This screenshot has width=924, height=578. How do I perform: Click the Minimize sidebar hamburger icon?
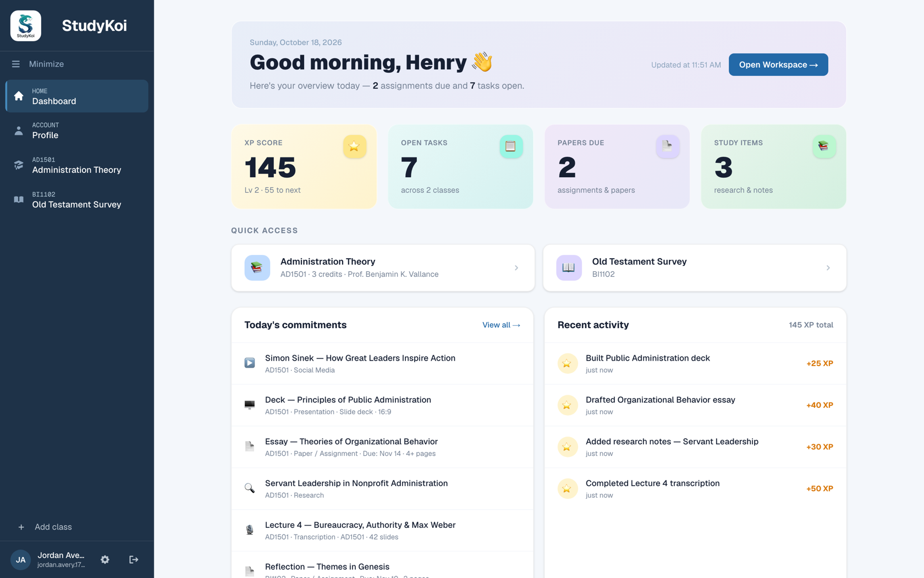click(16, 64)
